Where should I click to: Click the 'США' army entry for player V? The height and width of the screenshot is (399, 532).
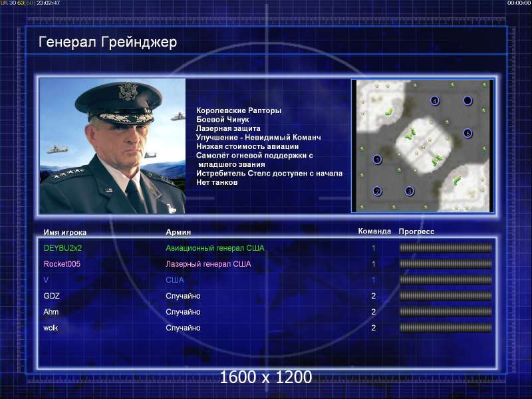(x=175, y=280)
